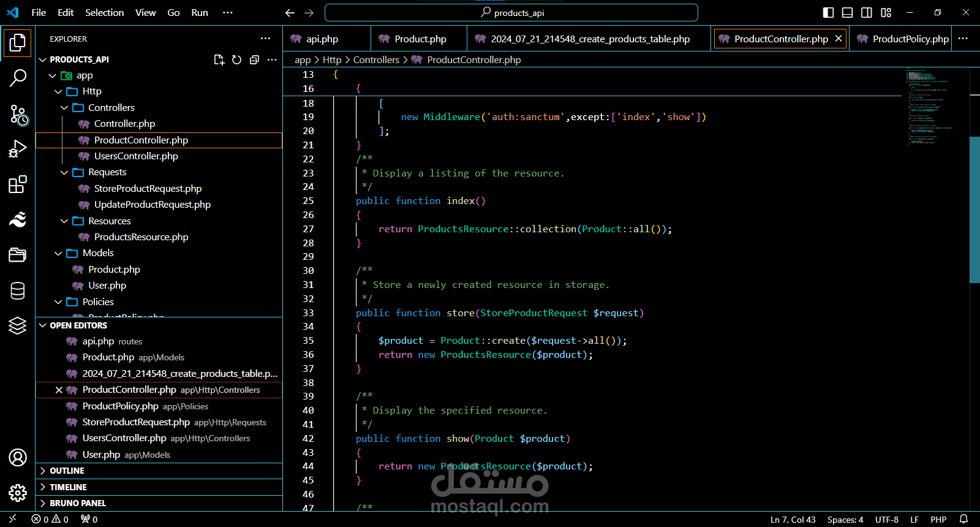Image resolution: width=980 pixels, height=527 pixels.
Task: Collapse the Requests folder
Action: [x=64, y=172]
